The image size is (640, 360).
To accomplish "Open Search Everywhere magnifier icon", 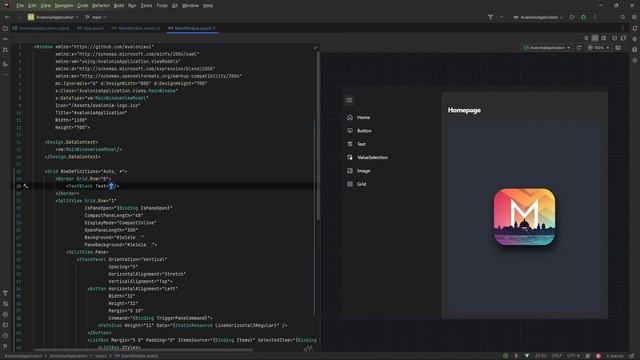I will 622,17.
